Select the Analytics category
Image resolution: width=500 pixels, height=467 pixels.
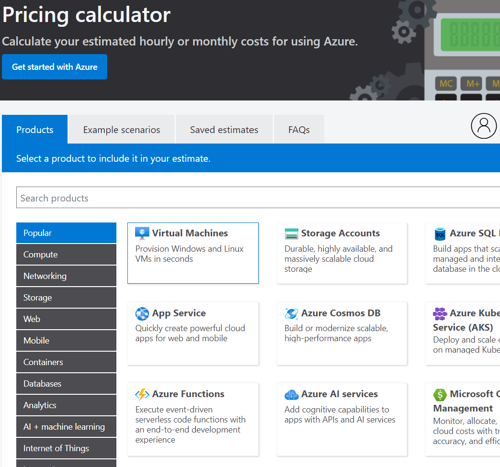click(66, 405)
